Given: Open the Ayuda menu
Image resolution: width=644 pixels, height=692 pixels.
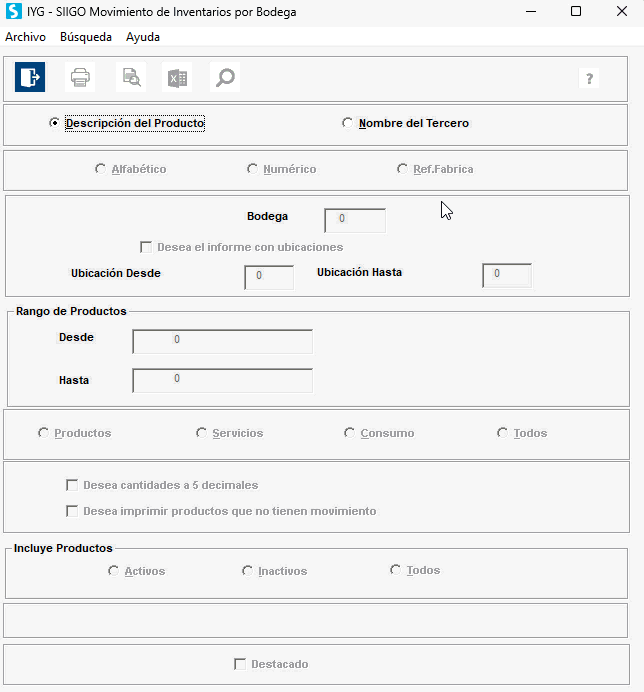Looking at the screenshot, I should click(143, 37).
